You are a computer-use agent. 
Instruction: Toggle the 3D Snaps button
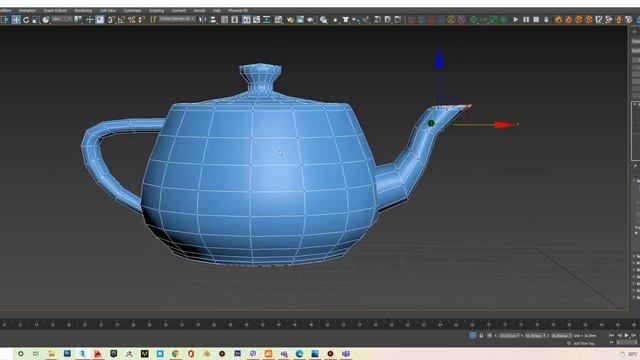pos(111,20)
